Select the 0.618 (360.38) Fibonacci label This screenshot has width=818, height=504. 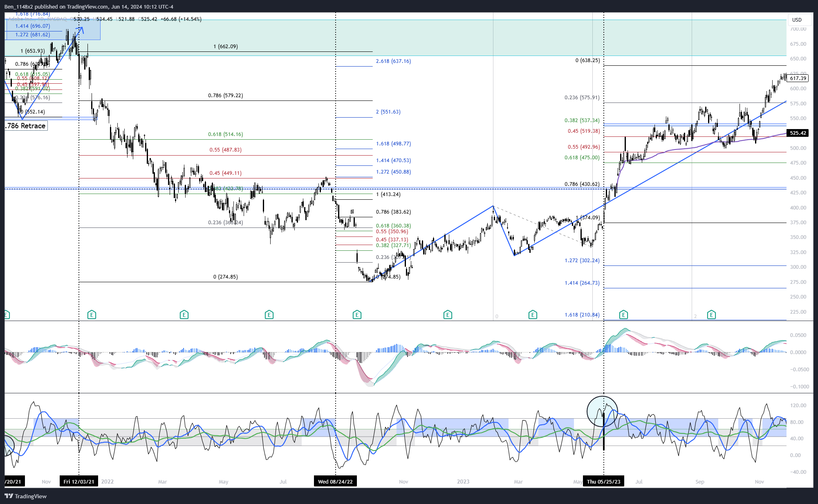pyautogui.click(x=394, y=226)
